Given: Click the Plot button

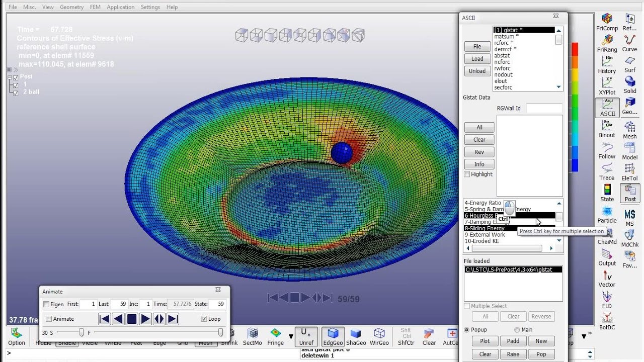Looking at the screenshot, I should [x=485, y=341].
